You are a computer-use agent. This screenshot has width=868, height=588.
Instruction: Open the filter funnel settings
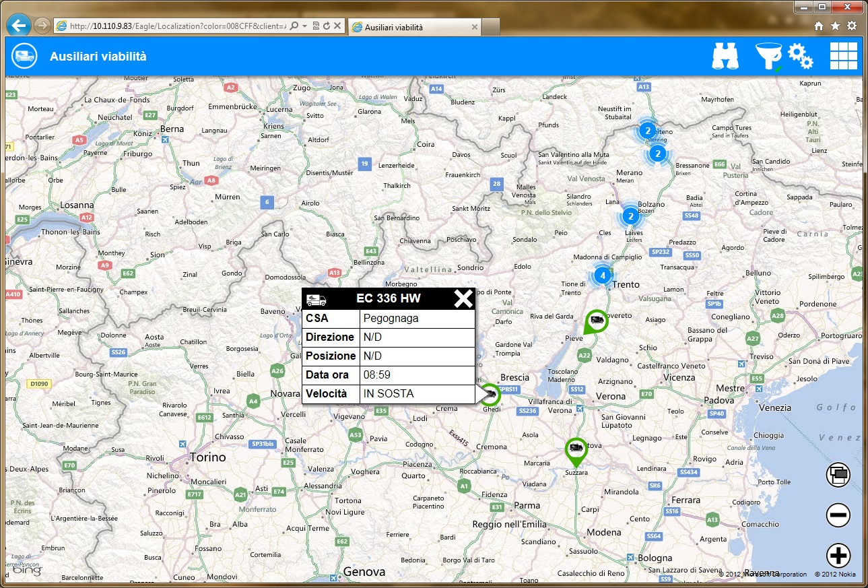768,57
